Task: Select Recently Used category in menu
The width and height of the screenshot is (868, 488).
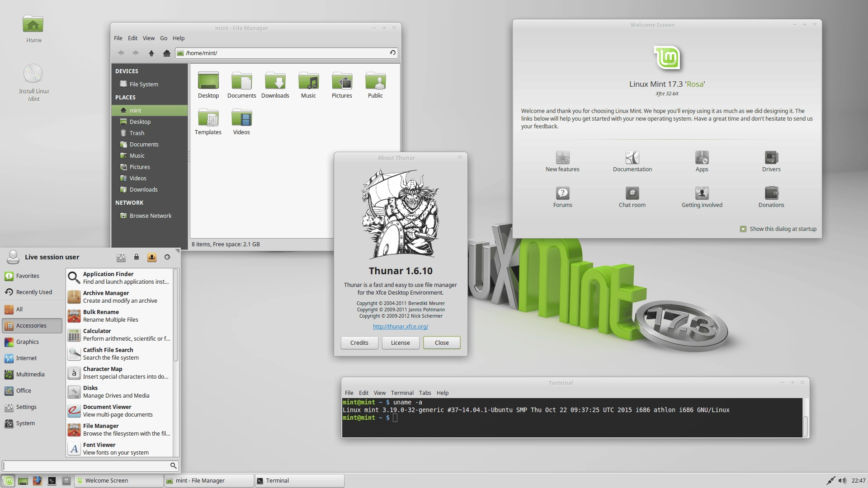Action: tap(32, 292)
